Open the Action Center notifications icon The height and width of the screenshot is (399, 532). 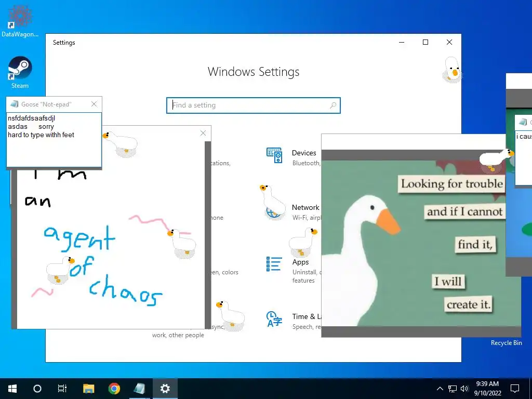coord(515,389)
